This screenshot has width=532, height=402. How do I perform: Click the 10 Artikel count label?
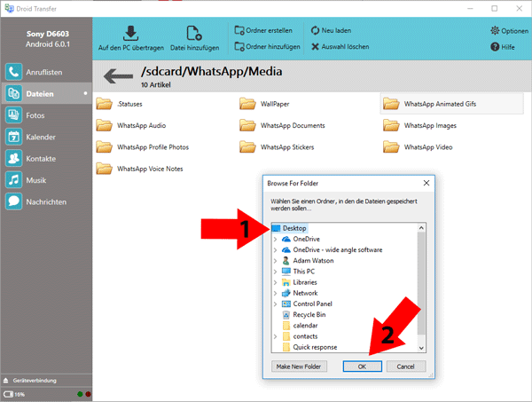[x=156, y=84]
